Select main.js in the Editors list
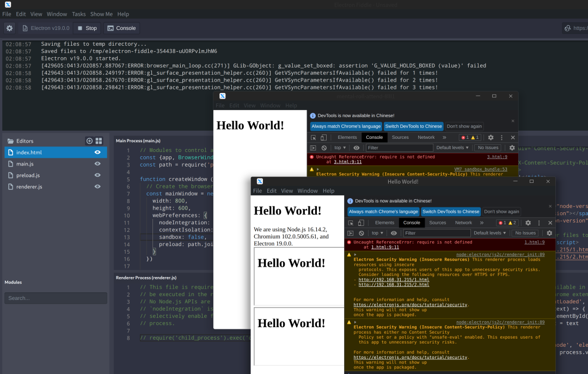The height and width of the screenshot is (374, 588). pyautogui.click(x=56, y=163)
